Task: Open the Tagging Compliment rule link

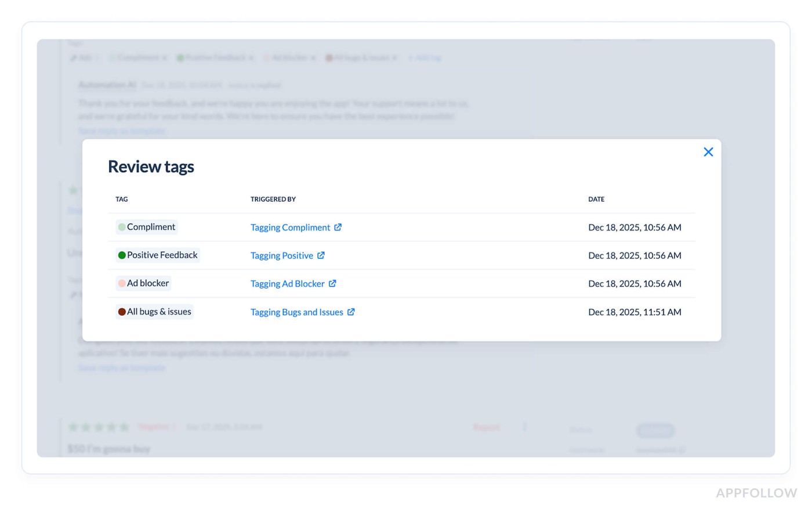Action: [x=290, y=228]
